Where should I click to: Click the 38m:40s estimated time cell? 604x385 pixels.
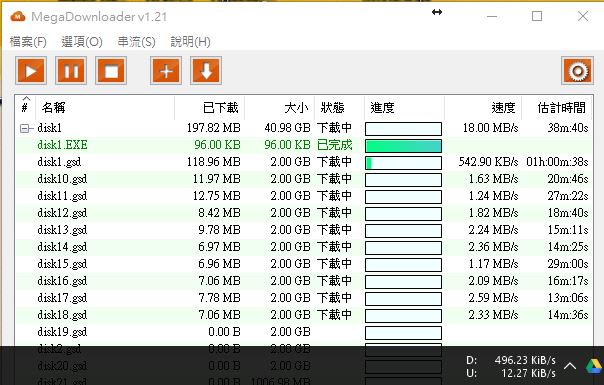[568, 128]
